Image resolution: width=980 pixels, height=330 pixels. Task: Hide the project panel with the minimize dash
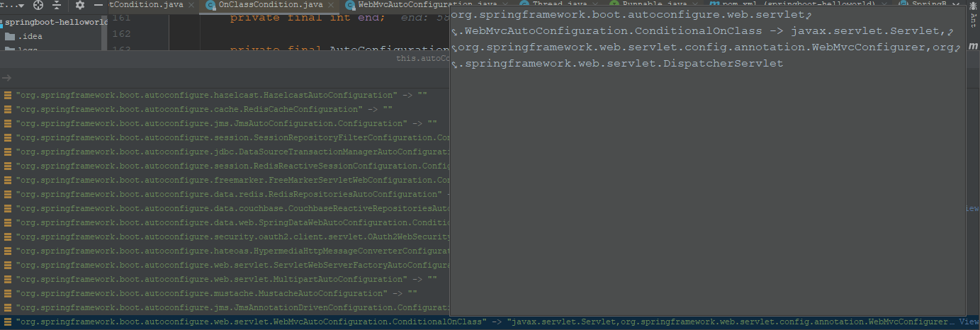(98, 5)
